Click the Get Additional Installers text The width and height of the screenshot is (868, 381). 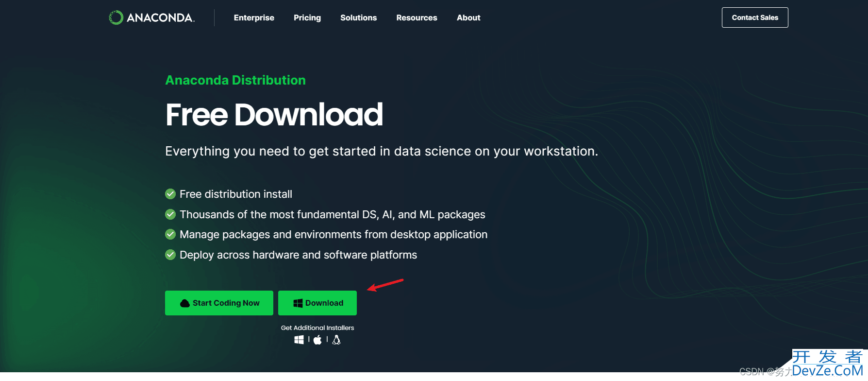click(317, 328)
